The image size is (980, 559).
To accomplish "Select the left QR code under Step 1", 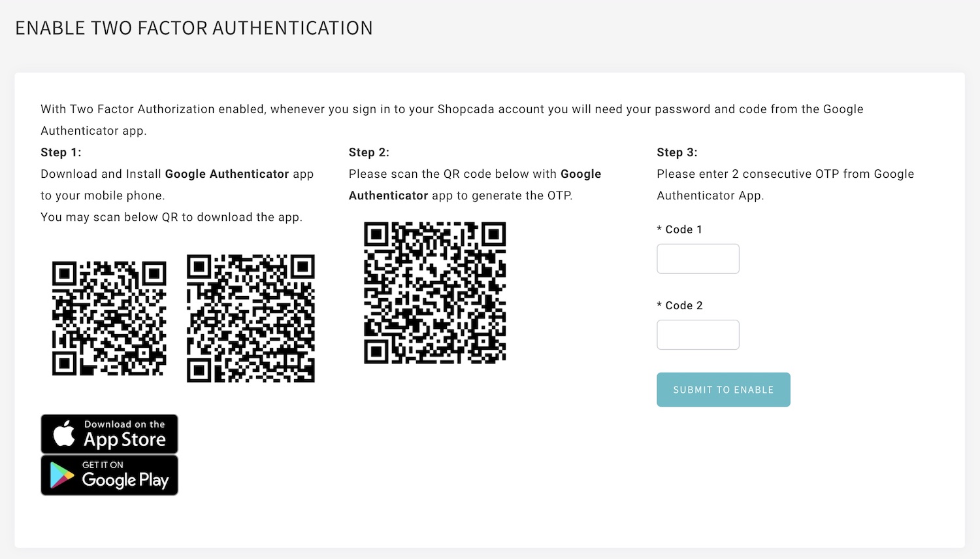I will pos(109,318).
